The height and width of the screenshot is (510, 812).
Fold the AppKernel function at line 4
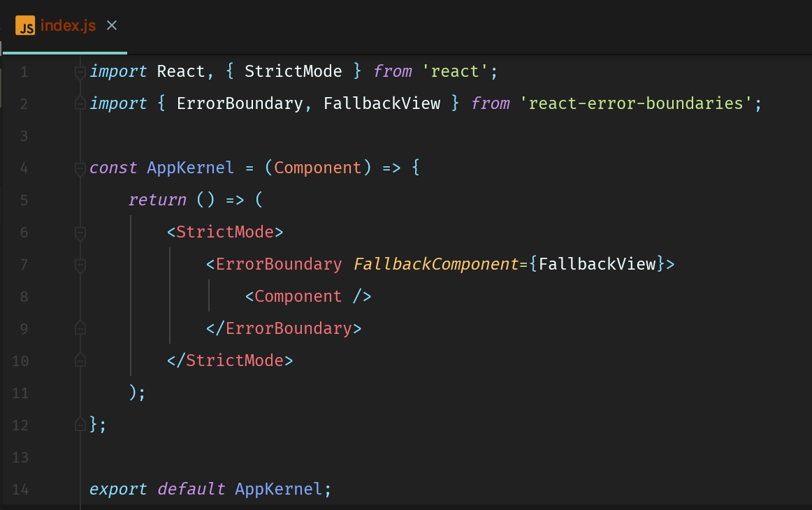tap(80, 168)
